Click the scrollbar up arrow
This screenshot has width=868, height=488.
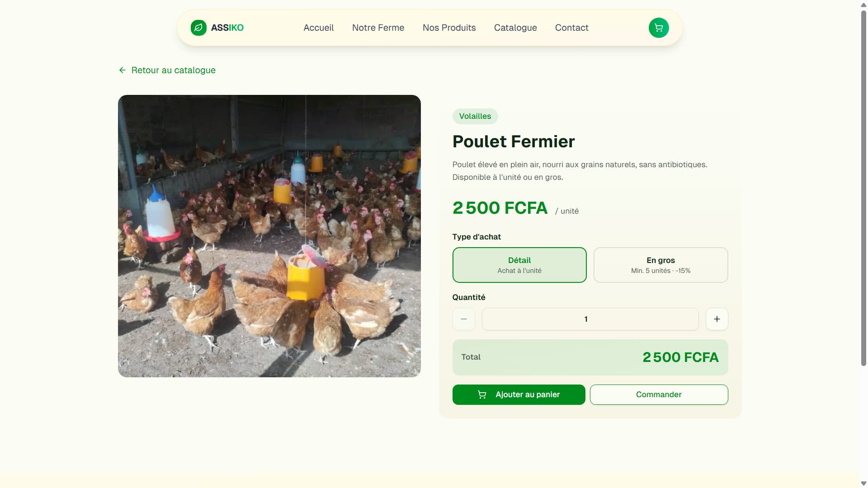(x=863, y=5)
